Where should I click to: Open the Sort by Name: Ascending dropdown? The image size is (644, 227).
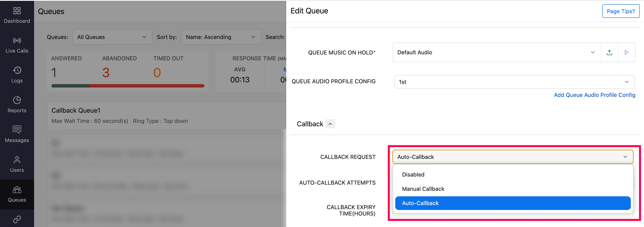(221, 37)
